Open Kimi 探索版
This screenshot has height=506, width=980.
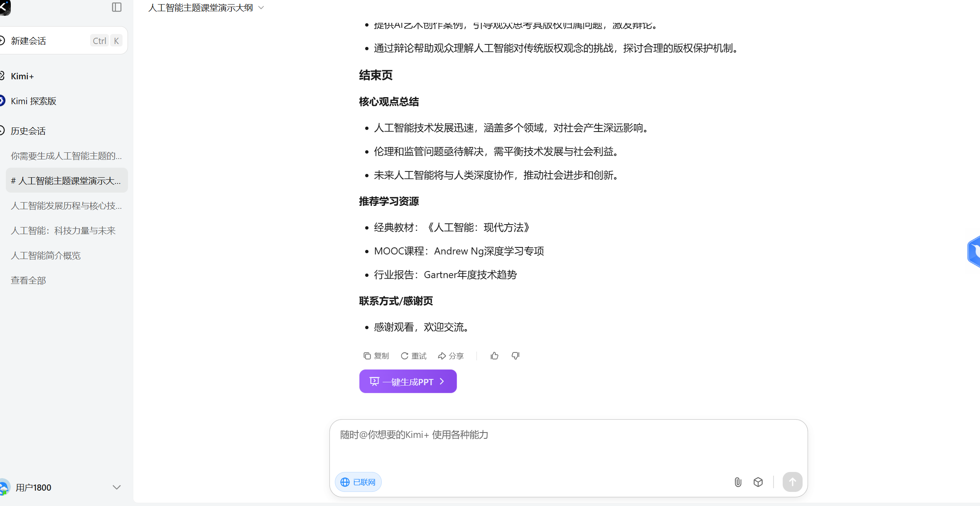(x=33, y=101)
